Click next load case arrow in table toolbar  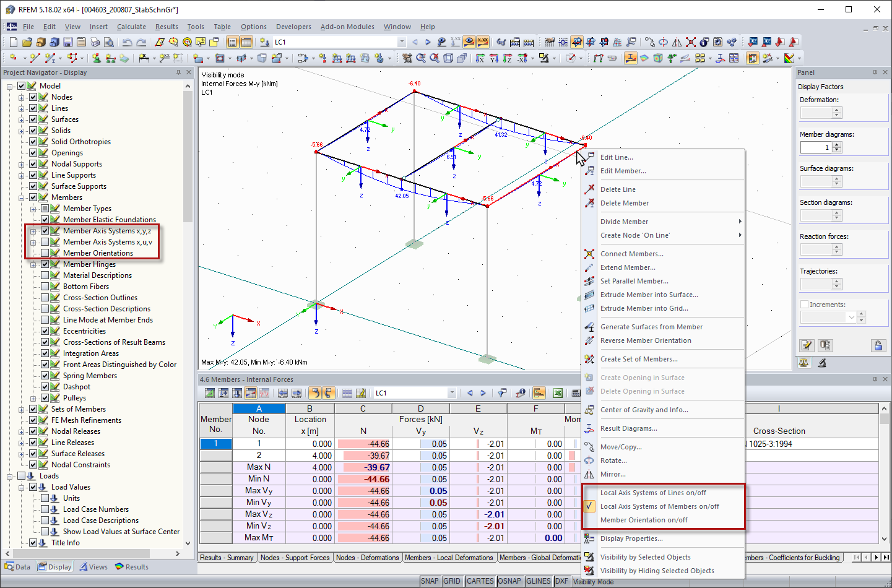tap(483, 393)
